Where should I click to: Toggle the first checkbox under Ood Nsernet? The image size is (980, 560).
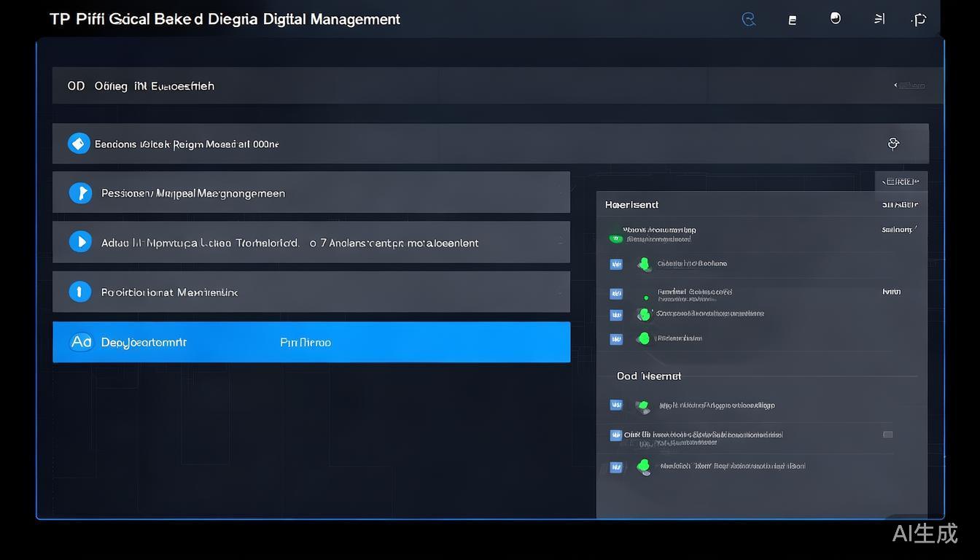[616, 405]
